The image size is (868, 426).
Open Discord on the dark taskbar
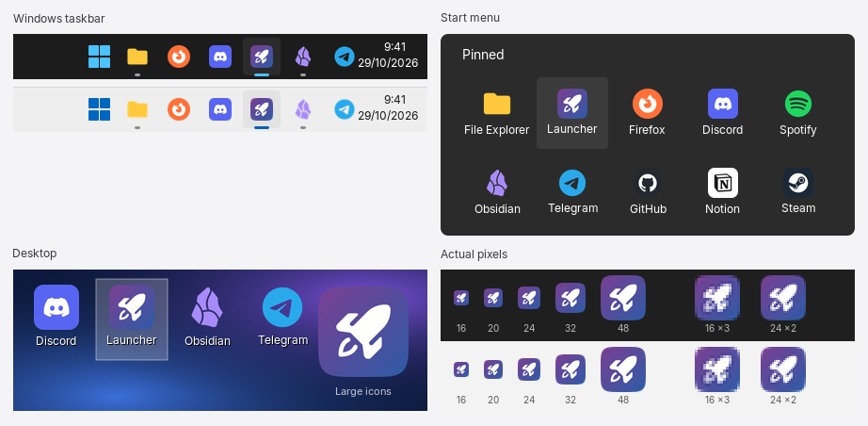click(x=220, y=57)
